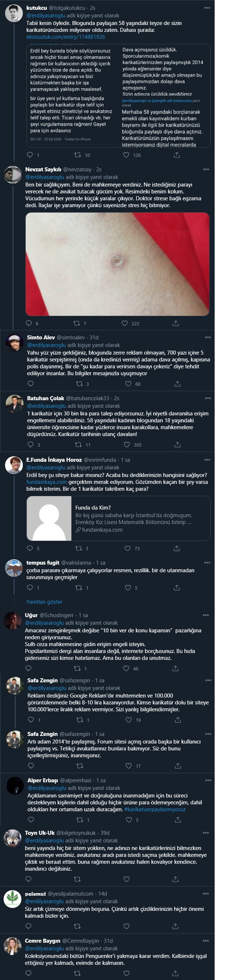Open more options on kutukcu's tweet

[207, 8]
